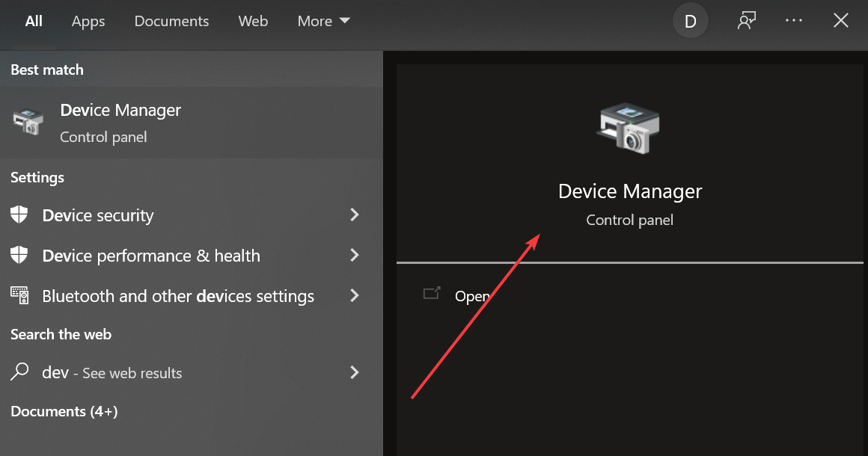Switch to the Web tab
This screenshot has width=868, height=456.
coord(253,21)
